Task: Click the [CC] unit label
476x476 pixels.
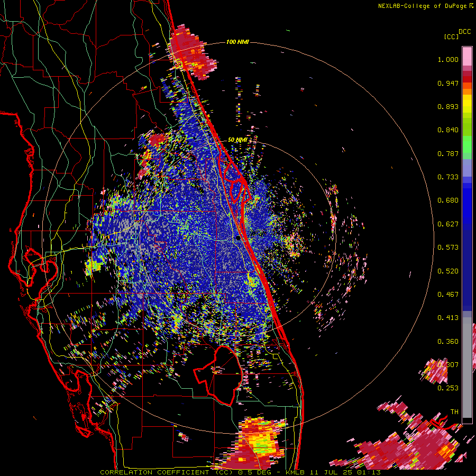Action: tap(451, 36)
